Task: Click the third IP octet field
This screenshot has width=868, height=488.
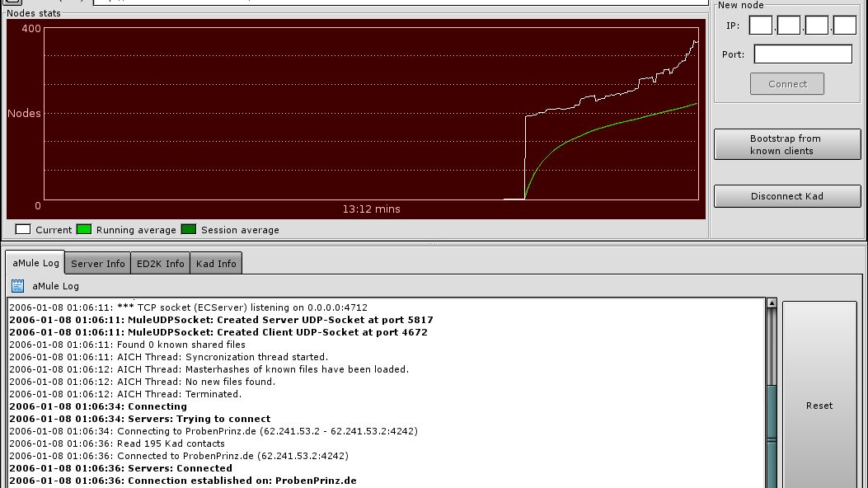Action: tap(817, 26)
